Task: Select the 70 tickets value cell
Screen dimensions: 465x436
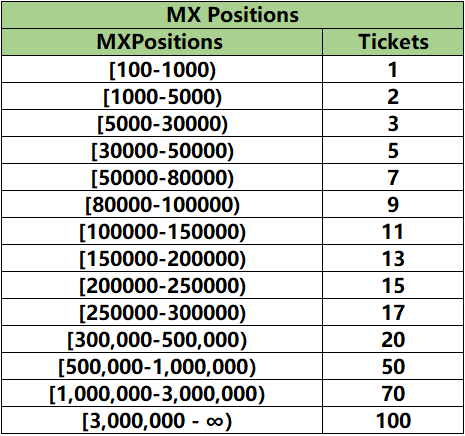Action: [x=393, y=393]
